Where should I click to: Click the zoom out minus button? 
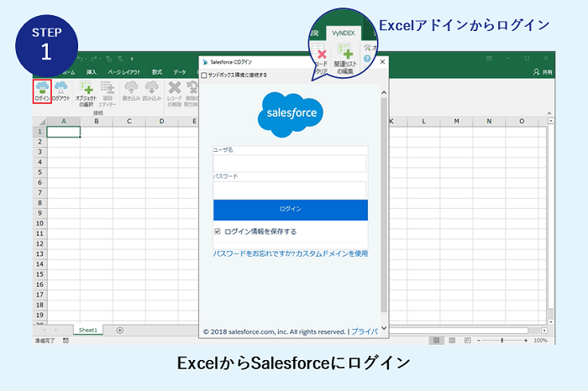coord(479,341)
